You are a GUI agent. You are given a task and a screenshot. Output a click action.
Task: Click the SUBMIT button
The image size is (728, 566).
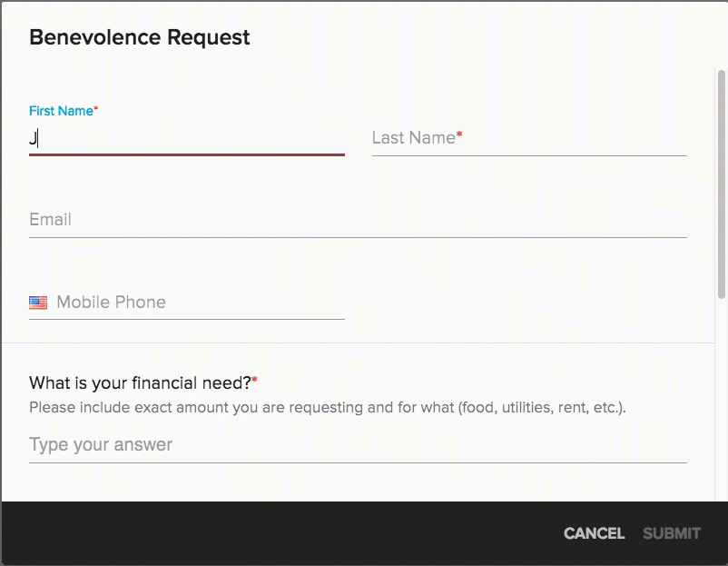point(672,533)
